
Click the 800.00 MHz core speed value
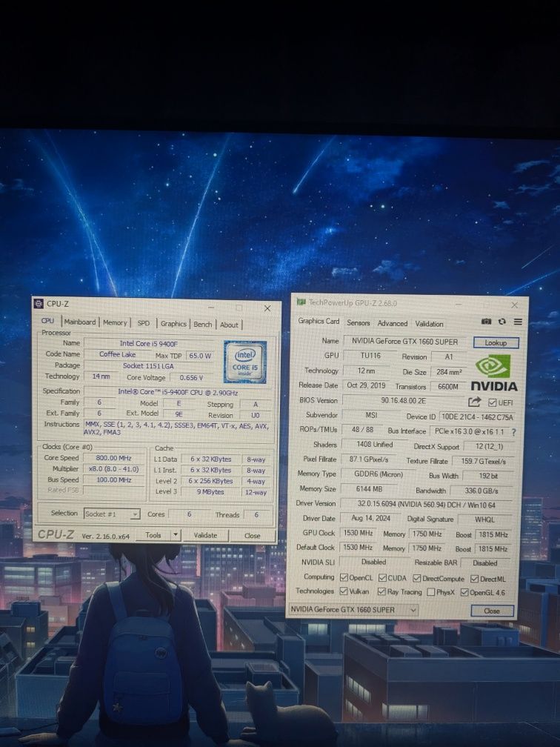(x=113, y=458)
